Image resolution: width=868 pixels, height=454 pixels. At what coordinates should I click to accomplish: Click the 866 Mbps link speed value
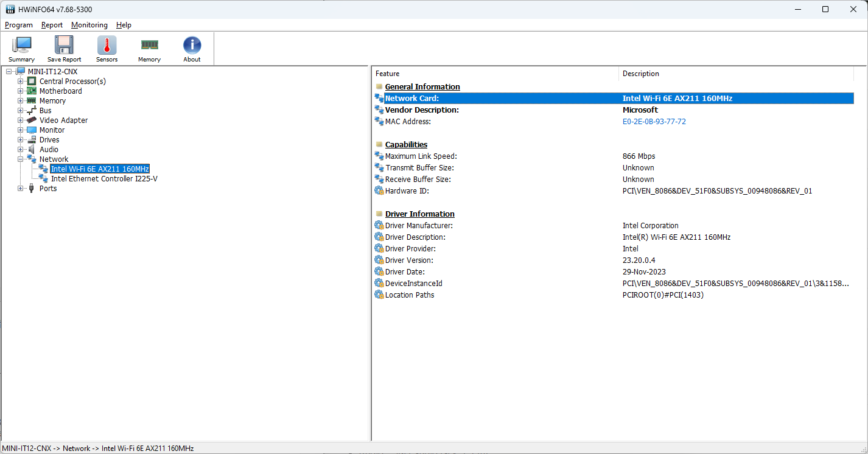(x=639, y=156)
